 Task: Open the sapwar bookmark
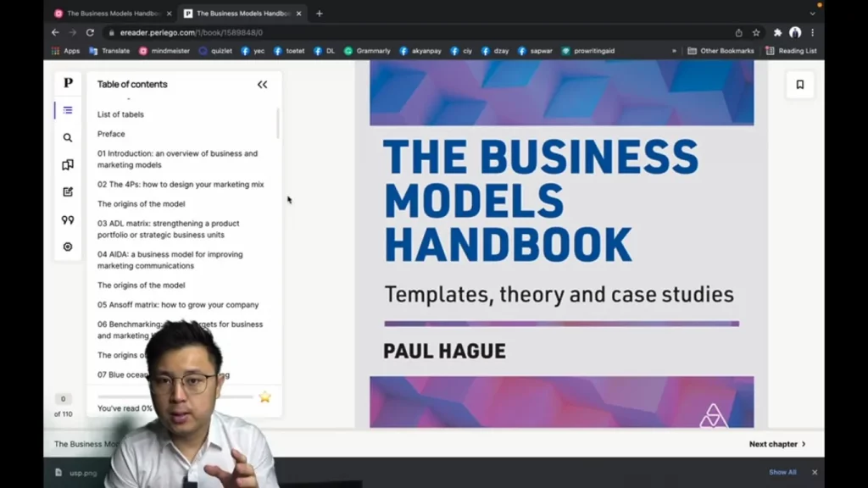[535, 51]
